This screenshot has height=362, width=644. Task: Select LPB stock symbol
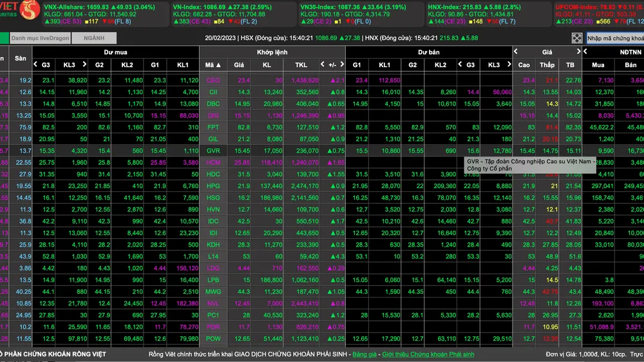213,280
